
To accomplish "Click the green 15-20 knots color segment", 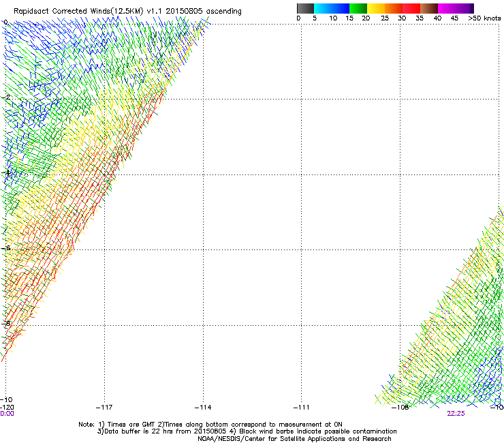I will [358, 8].
